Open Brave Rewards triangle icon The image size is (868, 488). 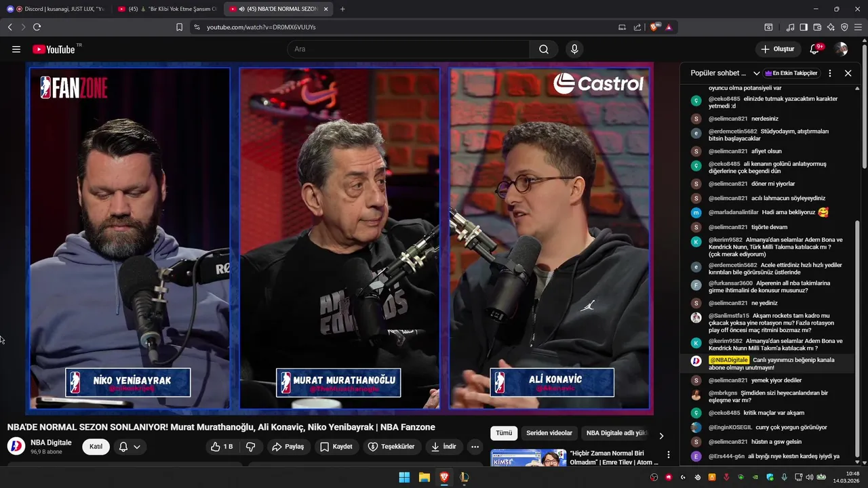pyautogui.click(x=669, y=27)
